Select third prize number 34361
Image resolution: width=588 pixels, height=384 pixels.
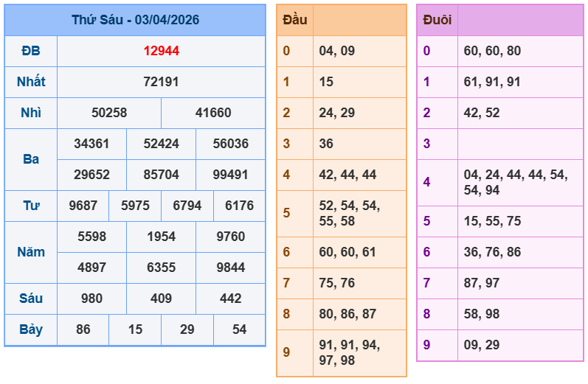point(91,144)
